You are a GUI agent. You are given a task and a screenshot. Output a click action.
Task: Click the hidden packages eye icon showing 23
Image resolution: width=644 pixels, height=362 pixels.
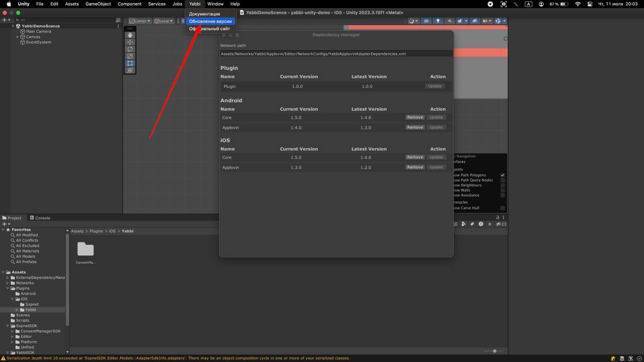(x=501, y=224)
